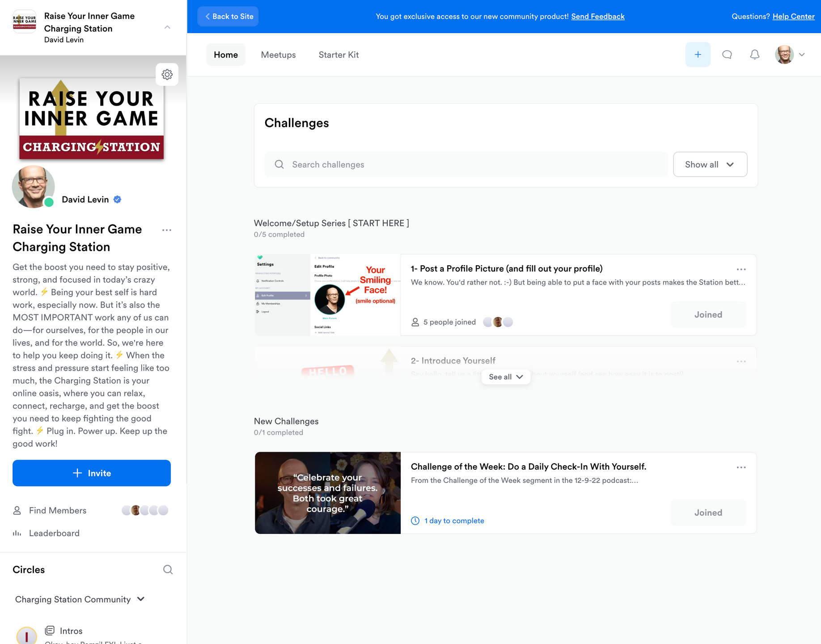Viewport: 821px width, 644px height.
Task: Open the Challenge of the Week thumbnail
Action: click(x=328, y=493)
